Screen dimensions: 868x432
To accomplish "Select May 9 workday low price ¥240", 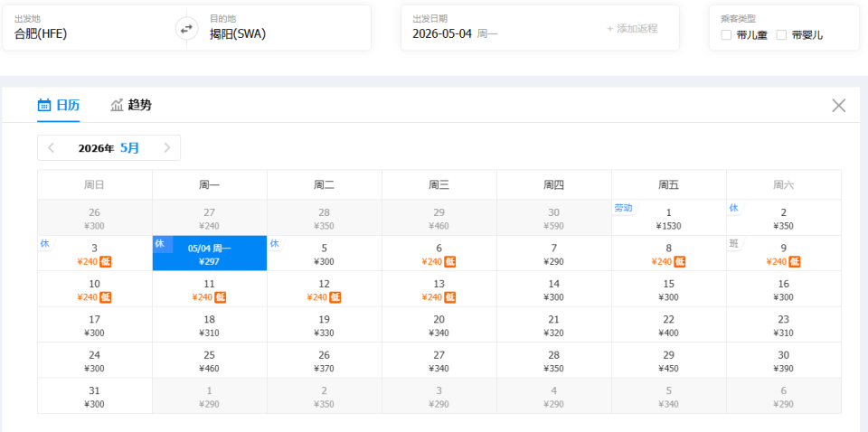I will (784, 253).
